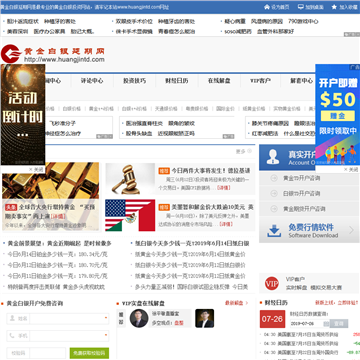The image size is (360, 360).
Task: Open headline 全球各大央行增持黄金
Action: pos(50,212)
